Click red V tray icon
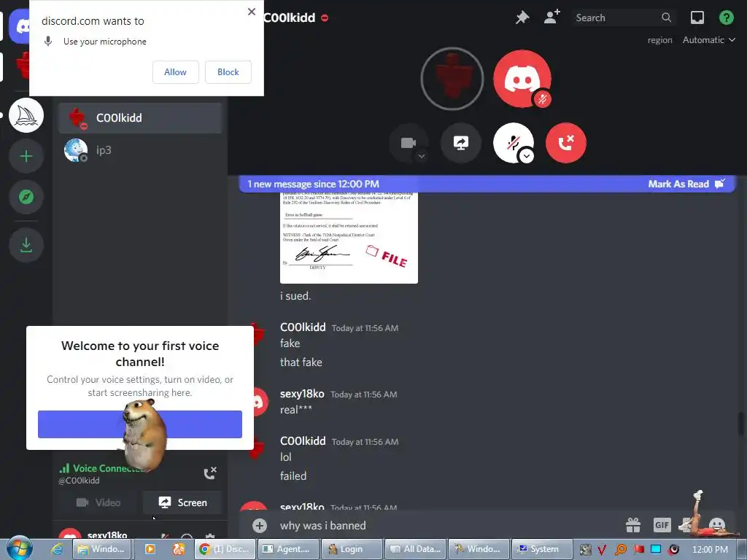The image size is (747, 560). click(602, 550)
